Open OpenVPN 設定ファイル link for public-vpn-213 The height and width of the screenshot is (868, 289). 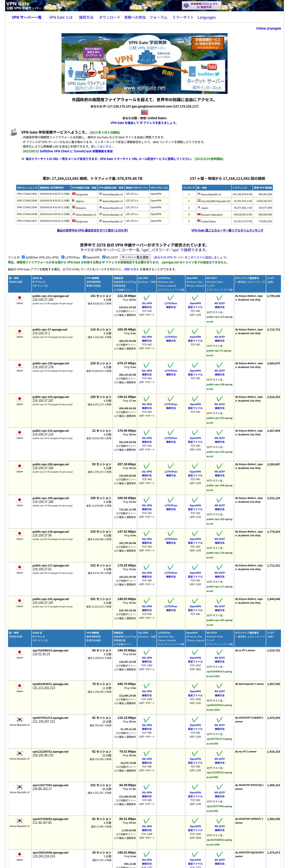point(195,305)
